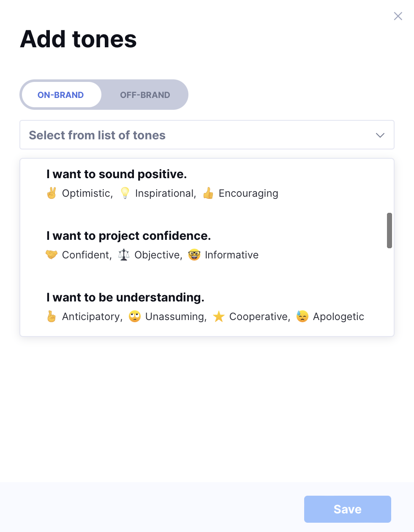Switch to the OFF-BRAND toggle
This screenshot has width=414, height=532.
145,95
